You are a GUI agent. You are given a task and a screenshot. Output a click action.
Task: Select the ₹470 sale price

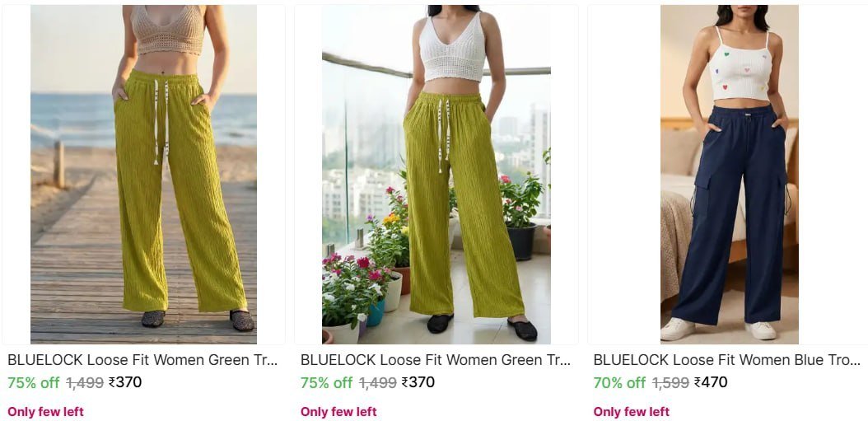point(711,382)
